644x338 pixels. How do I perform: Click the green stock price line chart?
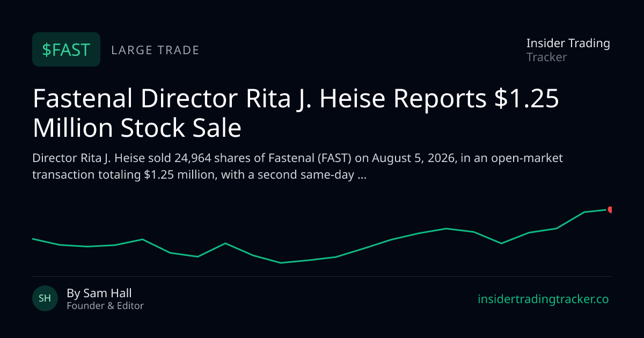[322, 236]
